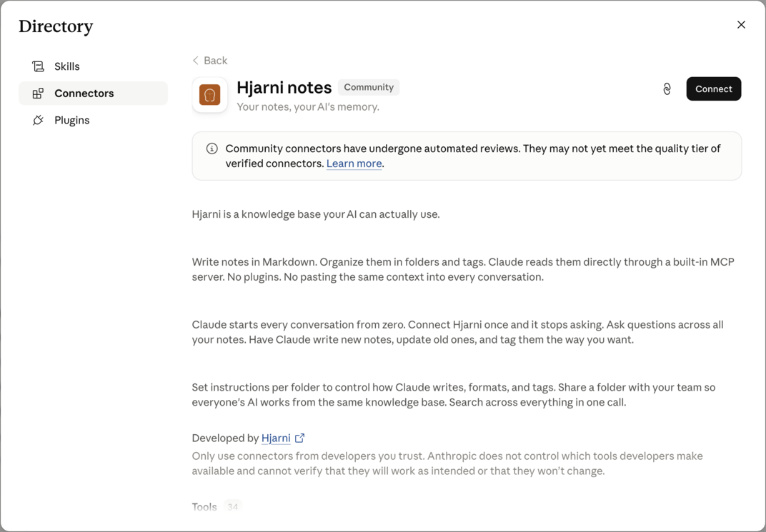
Task: Click the Back chevron arrow
Action: [195, 61]
